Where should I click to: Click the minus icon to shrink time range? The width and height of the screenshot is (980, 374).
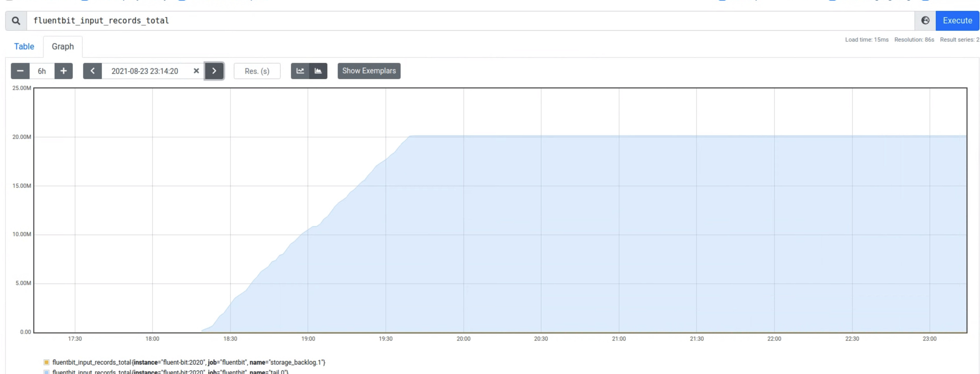[20, 71]
